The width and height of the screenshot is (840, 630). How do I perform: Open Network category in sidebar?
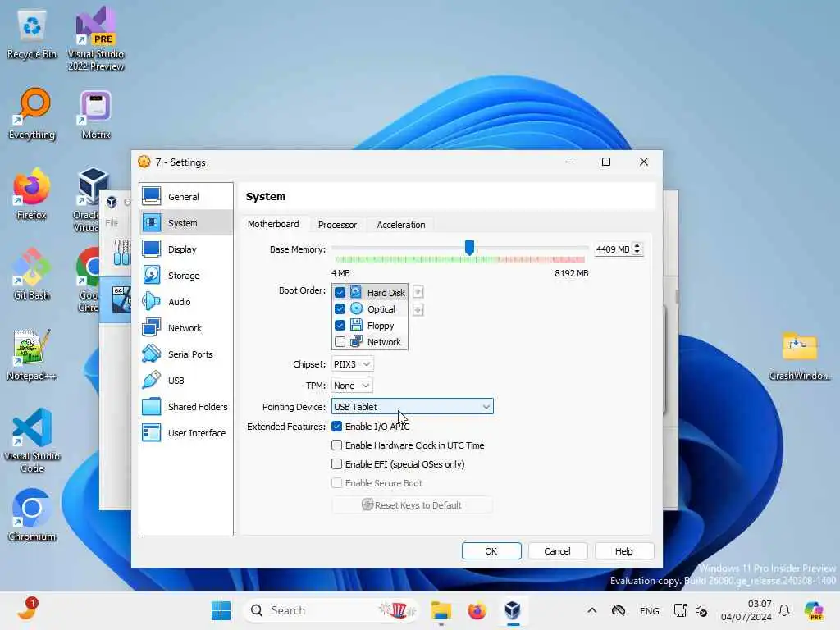coord(186,328)
